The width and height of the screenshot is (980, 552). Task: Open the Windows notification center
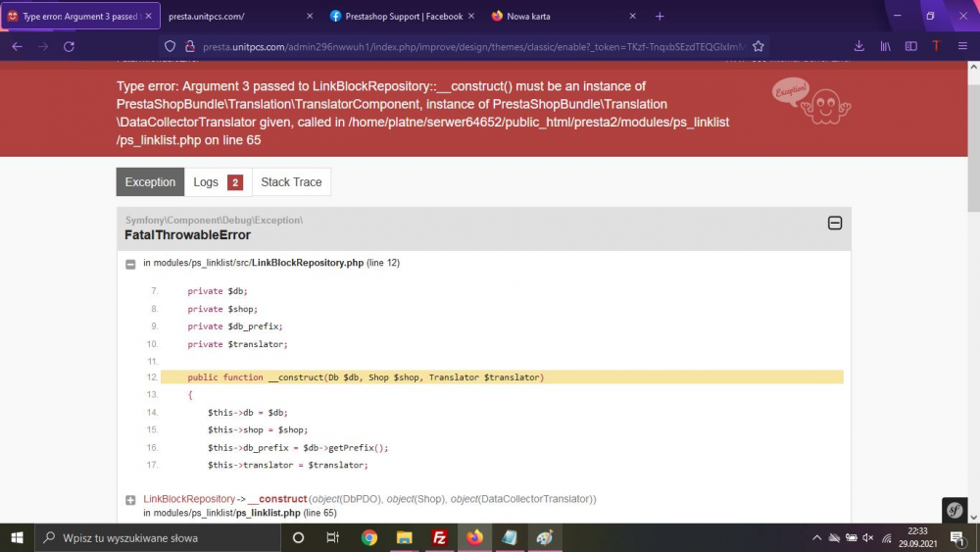tap(957, 537)
